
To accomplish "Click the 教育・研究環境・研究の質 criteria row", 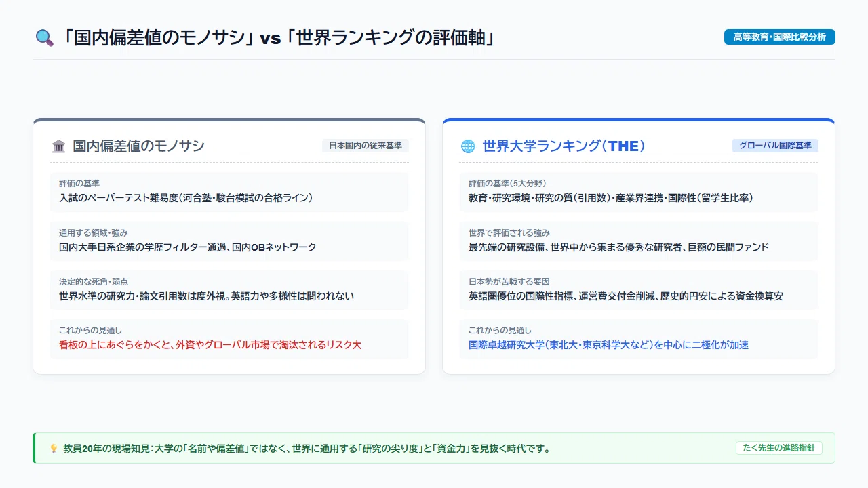I will [639, 192].
